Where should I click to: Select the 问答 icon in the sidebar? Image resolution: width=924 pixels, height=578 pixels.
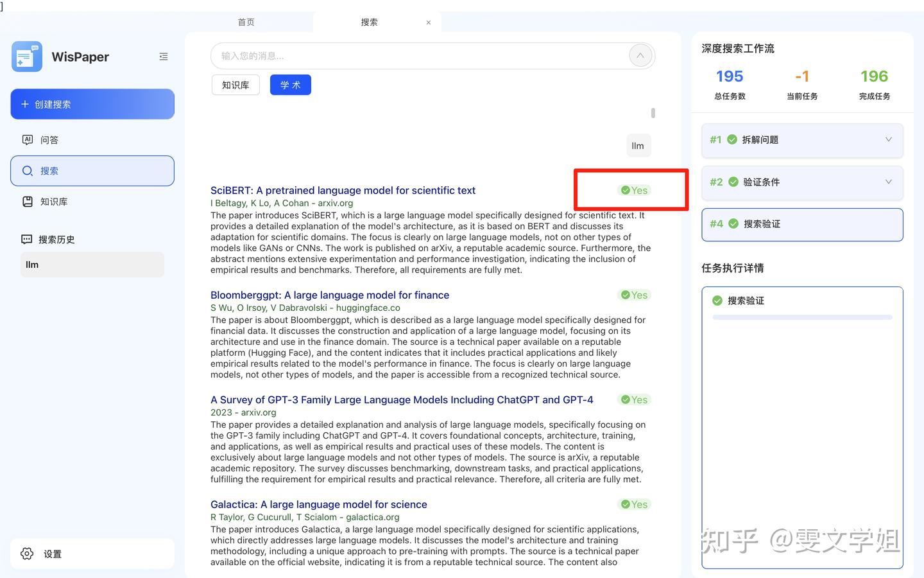click(x=27, y=139)
